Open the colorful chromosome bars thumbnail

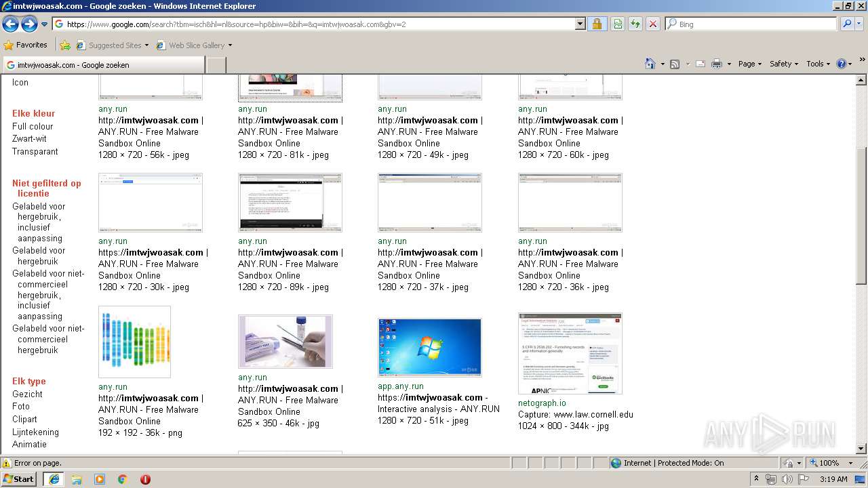(x=134, y=342)
